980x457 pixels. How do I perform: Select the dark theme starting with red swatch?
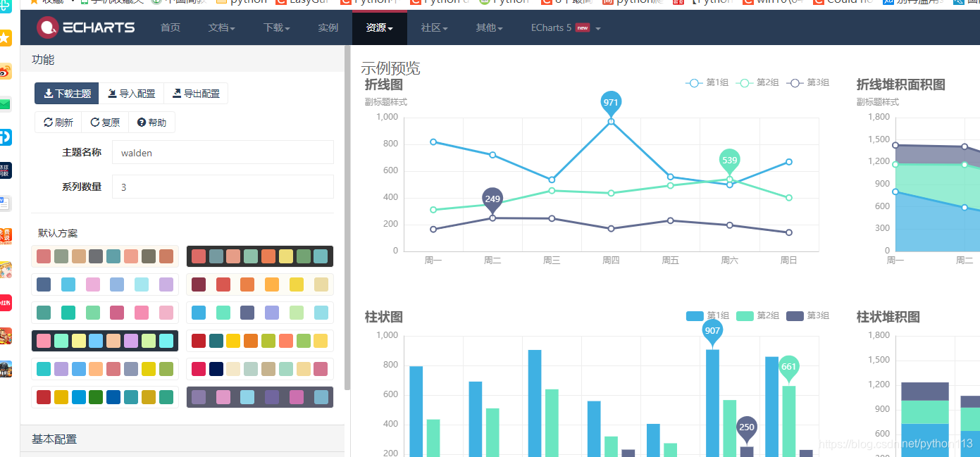260,256
